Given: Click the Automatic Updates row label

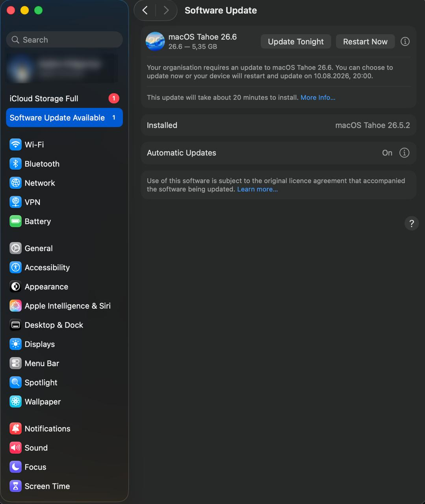Looking at the screenshot, I should [182, 153].
